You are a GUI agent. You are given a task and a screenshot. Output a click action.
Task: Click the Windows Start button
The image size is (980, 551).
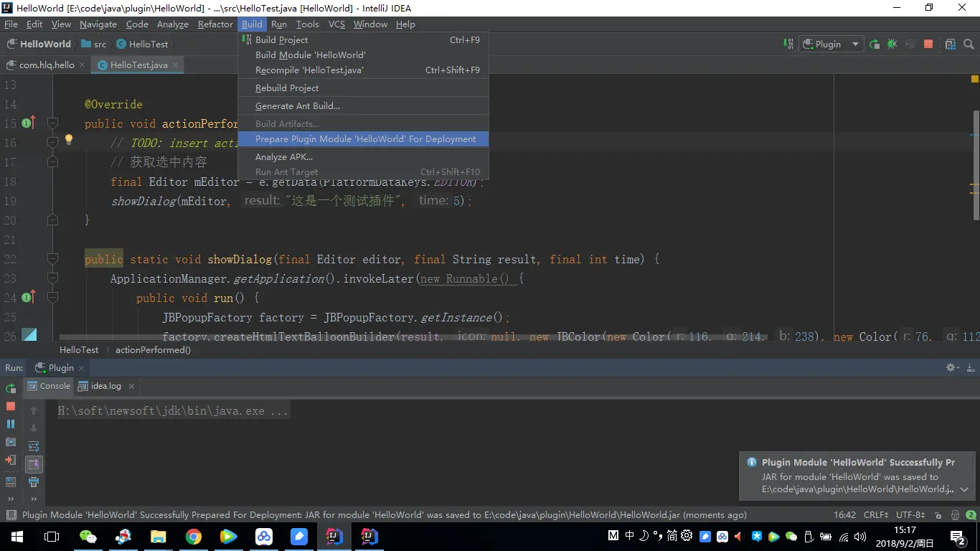click(17, 537)
